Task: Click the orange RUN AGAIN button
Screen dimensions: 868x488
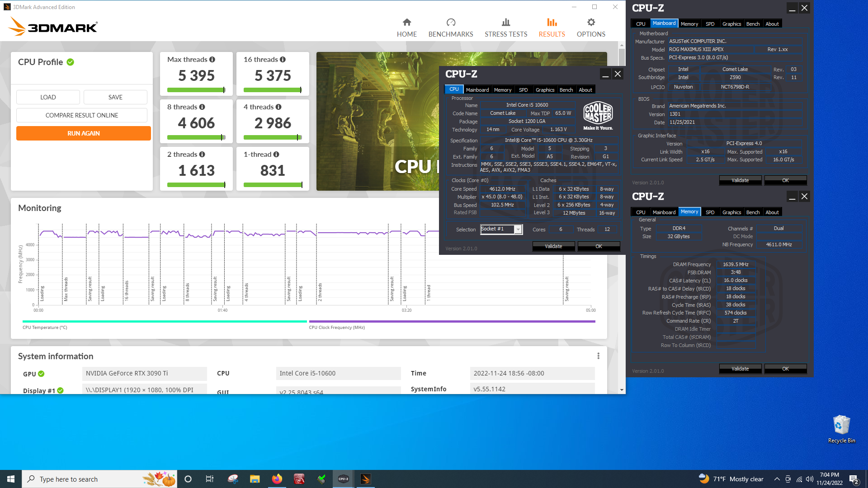Action: (84, 133)
